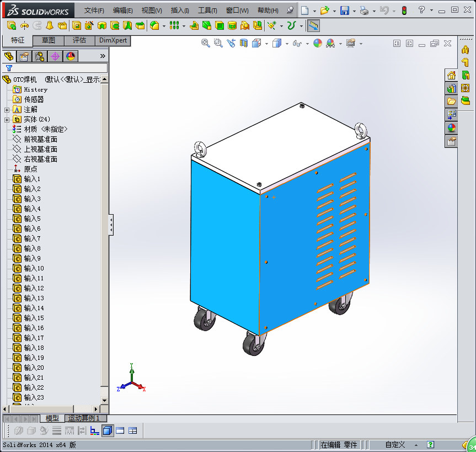Open the Apply Scene globe icon
476x452 pixels.
pos(330,43)
